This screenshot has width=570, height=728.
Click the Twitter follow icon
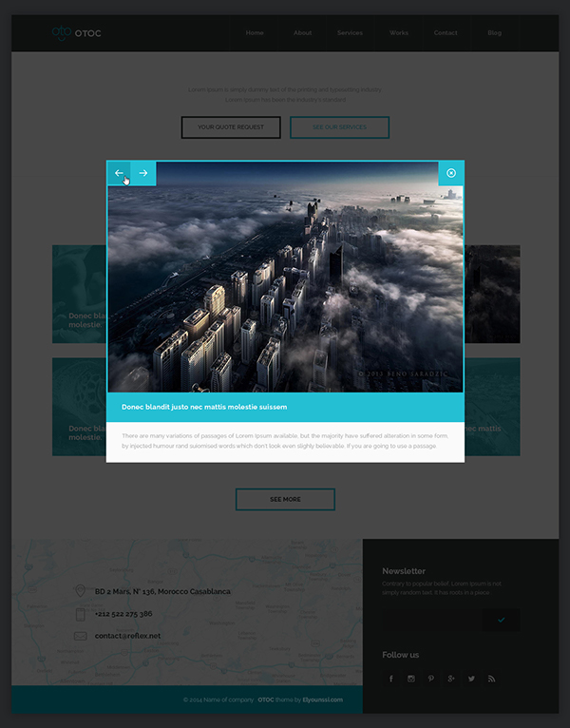(x=471, y=679)
